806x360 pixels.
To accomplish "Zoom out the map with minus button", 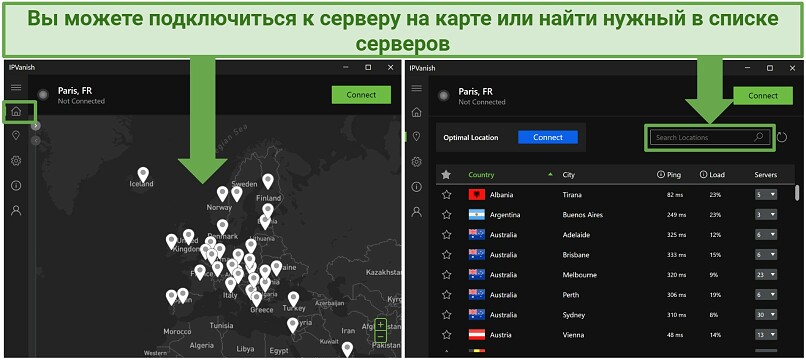I will (380, 337).
